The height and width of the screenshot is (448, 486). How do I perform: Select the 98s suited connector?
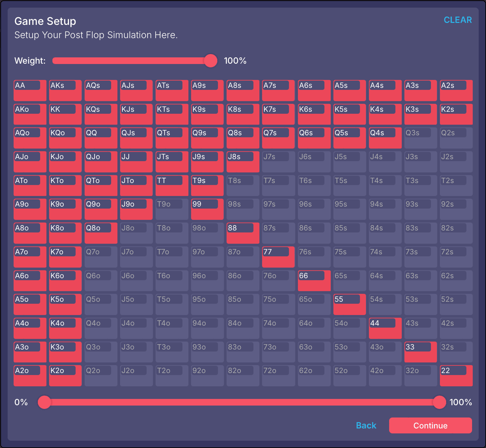[243, 209]
